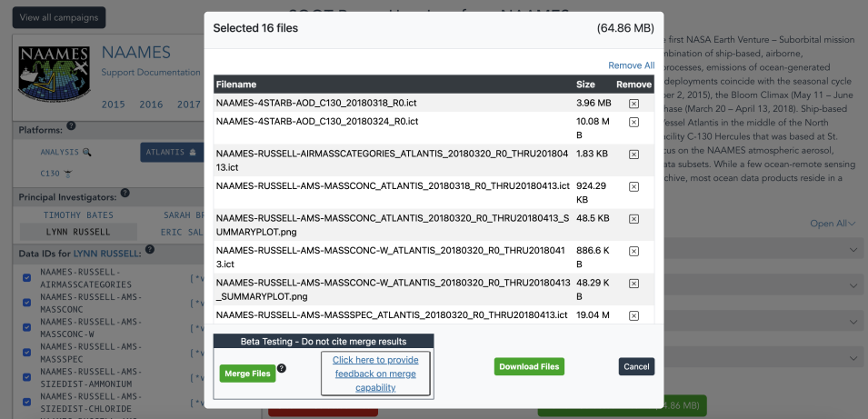Click Selected 16 files heading
Screen dimensions: 868x419
(255, 28)
